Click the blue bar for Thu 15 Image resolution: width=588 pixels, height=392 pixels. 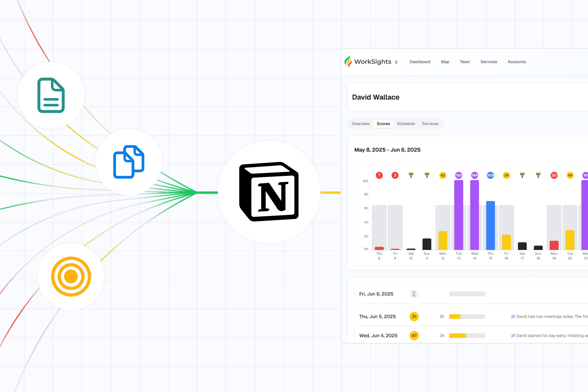[491, 225]
